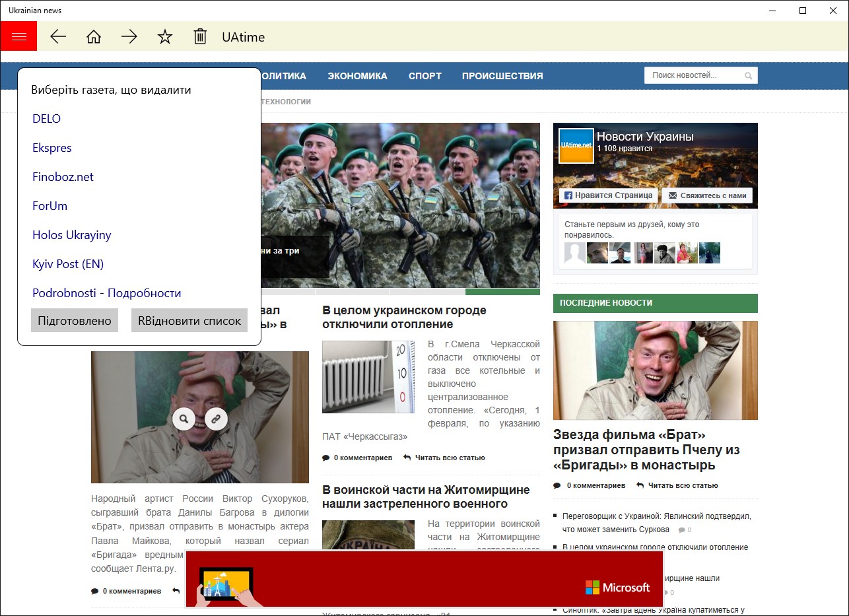Select Ekspres in the deletion list

52,148
